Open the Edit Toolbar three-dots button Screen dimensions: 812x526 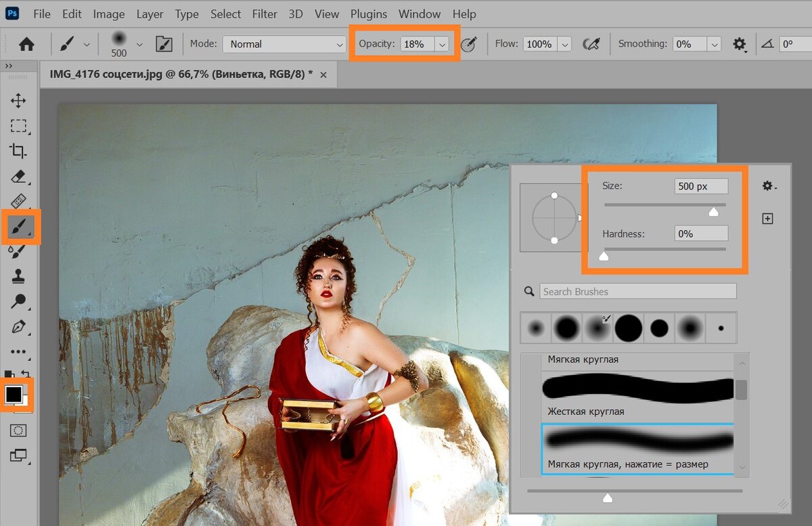pyautogui.click(x=18, y=351)
